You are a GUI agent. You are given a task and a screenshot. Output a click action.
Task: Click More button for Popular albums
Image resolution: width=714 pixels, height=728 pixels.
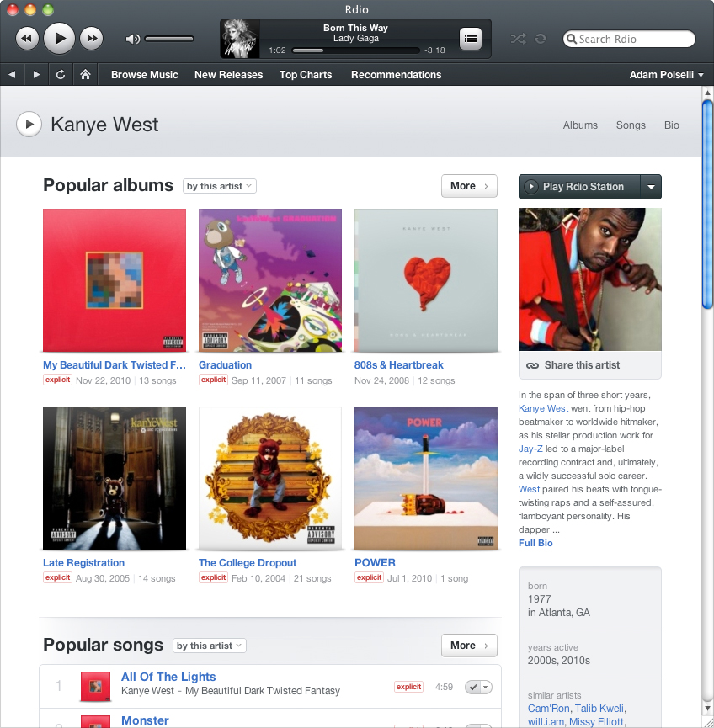(469, 186)
